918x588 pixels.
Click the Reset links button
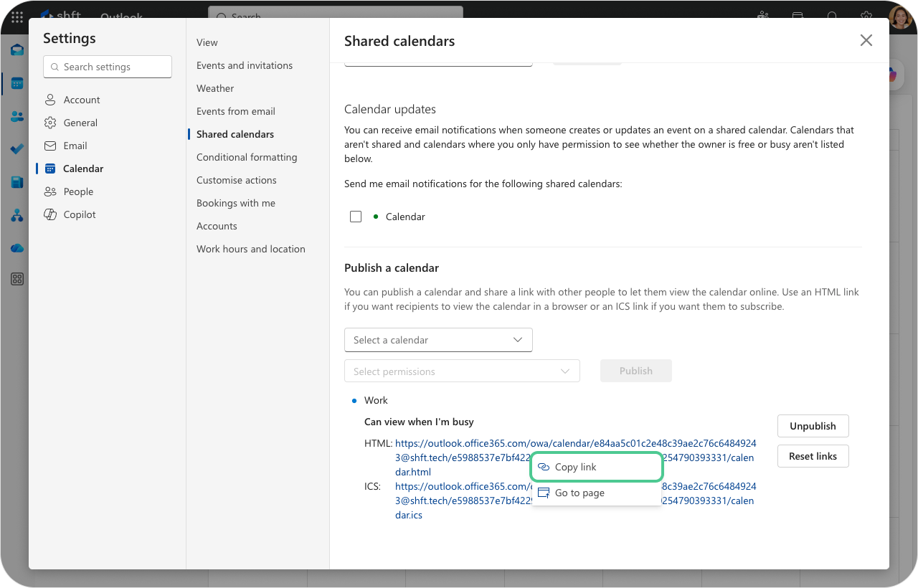(813, 456)
